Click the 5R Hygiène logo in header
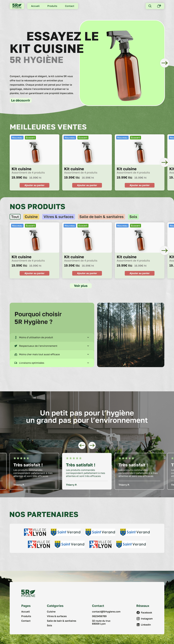Image resolution: width=174 pixels, height=644 pixels. tap(17, 6)
